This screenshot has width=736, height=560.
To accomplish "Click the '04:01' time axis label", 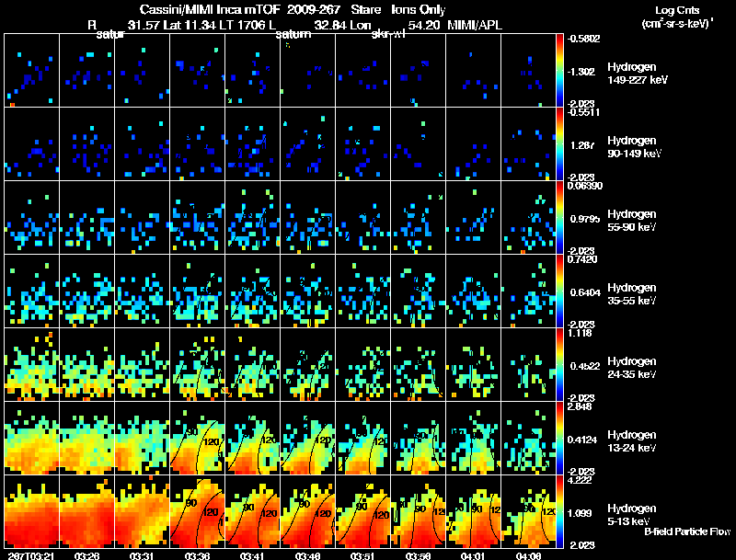I will click(x=473, y=555).
